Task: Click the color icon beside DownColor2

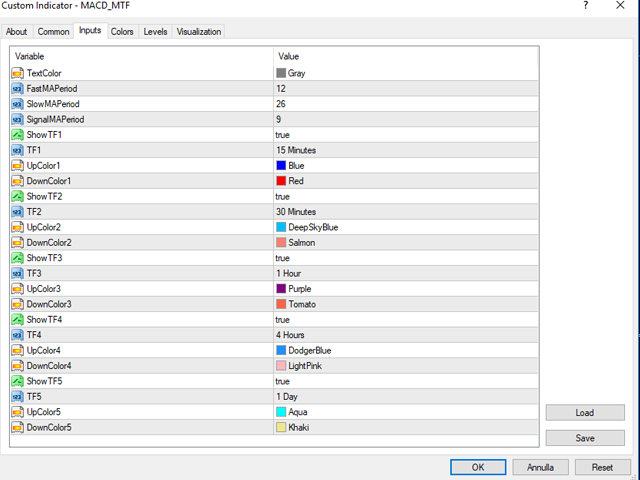Action: pyautogui.click(x=18, y=242)
